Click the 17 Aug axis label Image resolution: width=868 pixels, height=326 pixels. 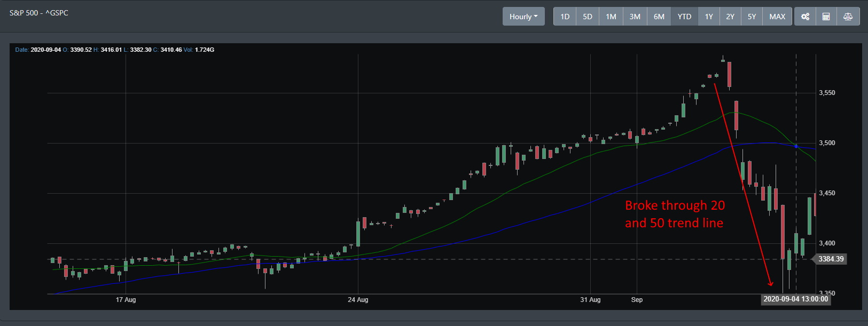126,300
